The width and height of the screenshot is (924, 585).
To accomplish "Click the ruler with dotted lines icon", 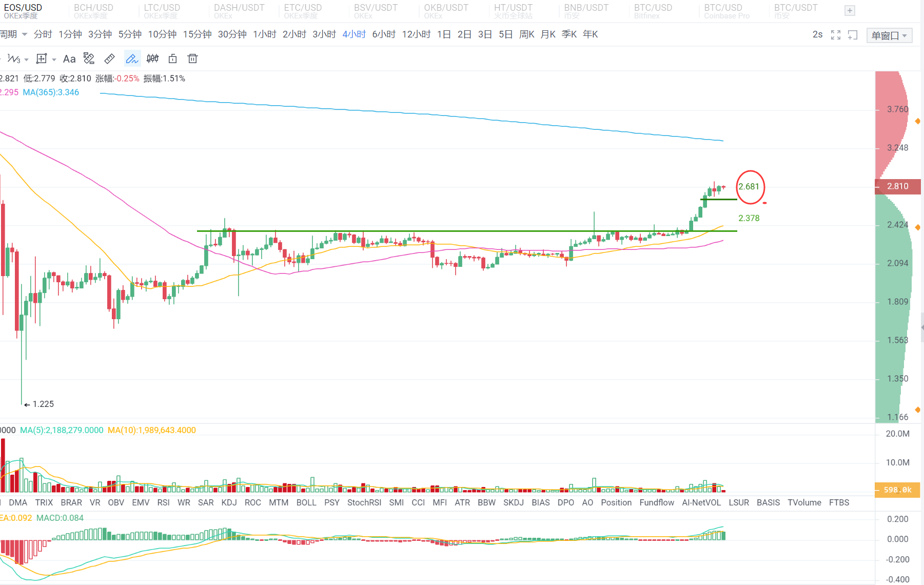I will 89,59.
